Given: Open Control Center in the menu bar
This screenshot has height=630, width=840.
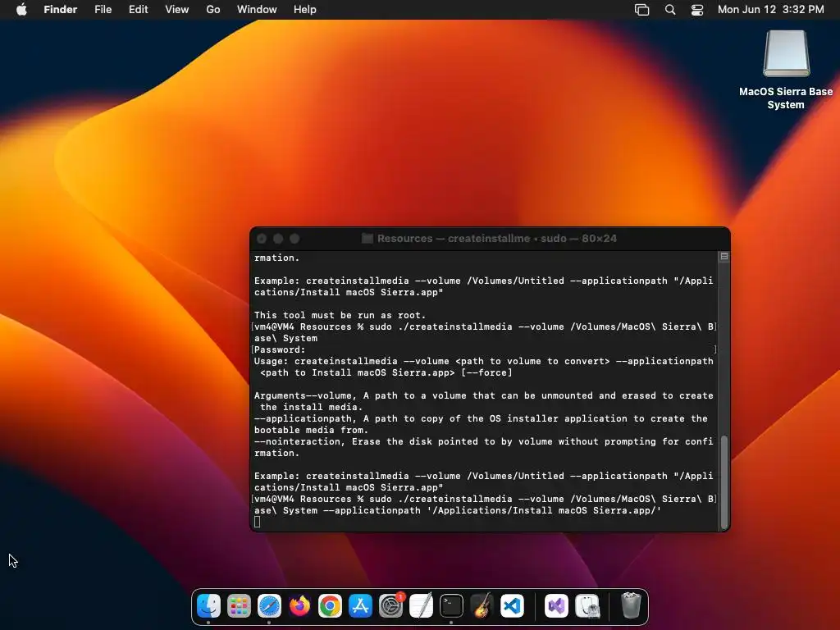Looking at the screenshot, I should click(697, 10).
